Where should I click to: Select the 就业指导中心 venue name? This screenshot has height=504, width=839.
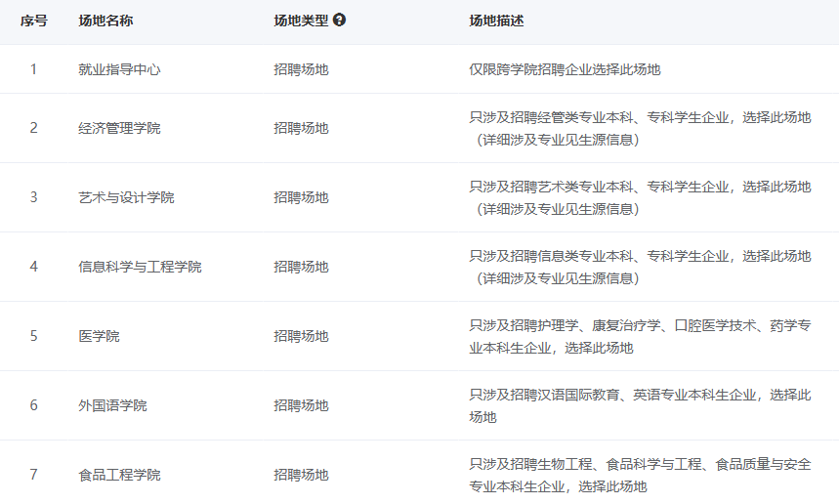(119, 69)
